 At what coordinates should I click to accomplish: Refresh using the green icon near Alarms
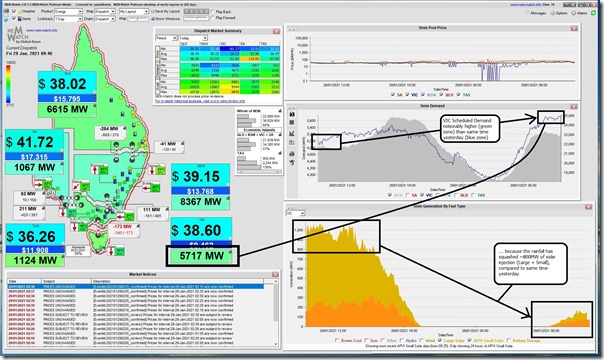593,13
